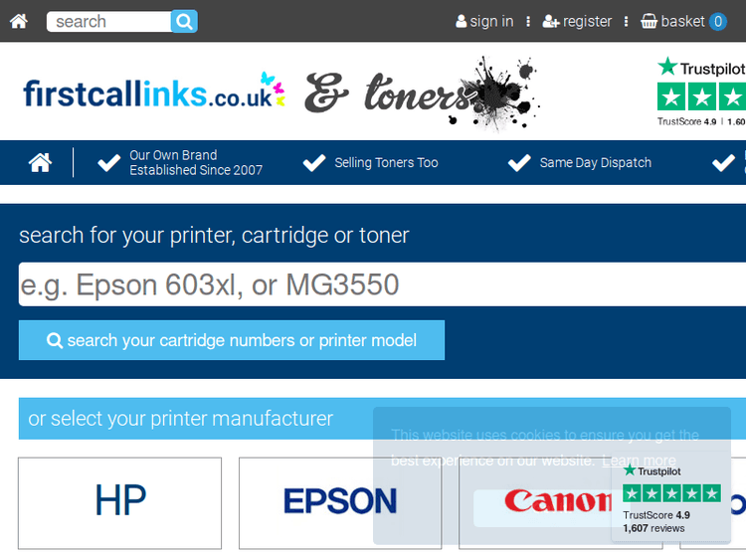Click the basket item count badge
This screenshot has height=560, width=746.
coord(718,22)
